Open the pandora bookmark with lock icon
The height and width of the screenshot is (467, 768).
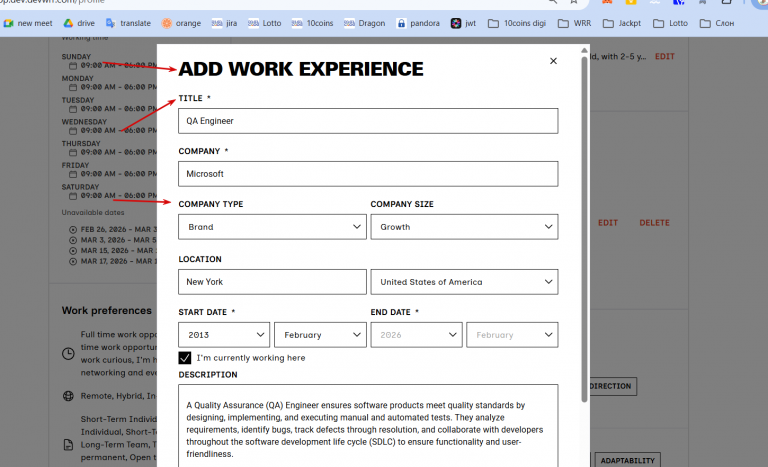418,23
